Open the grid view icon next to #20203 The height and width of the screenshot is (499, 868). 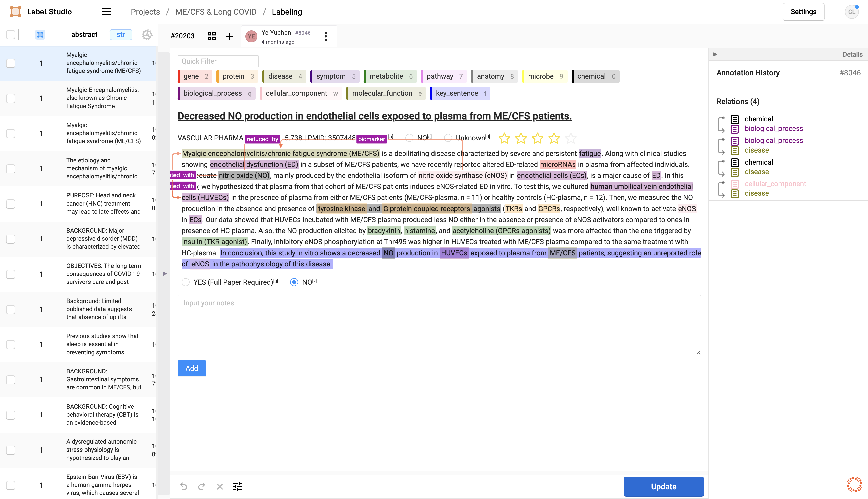point(212,36)
